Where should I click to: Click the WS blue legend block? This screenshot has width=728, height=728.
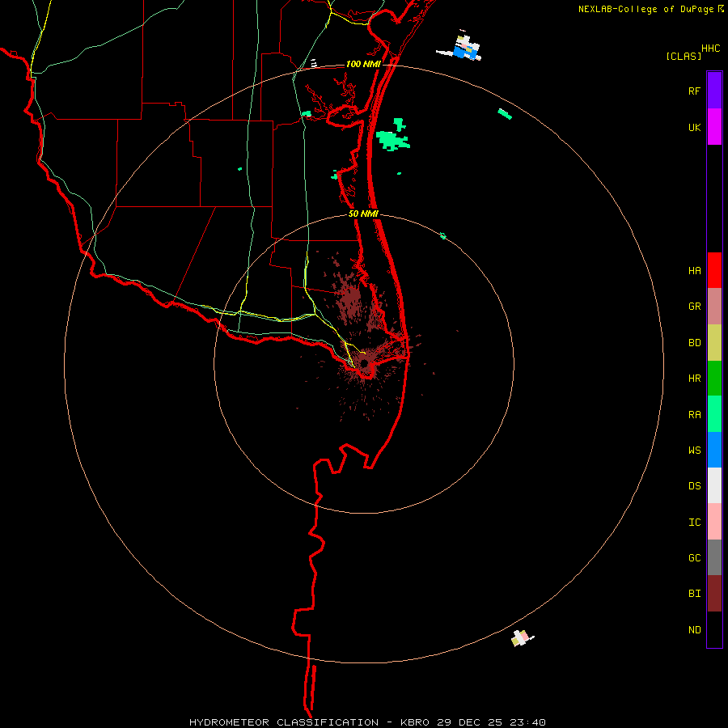(714, 450)
